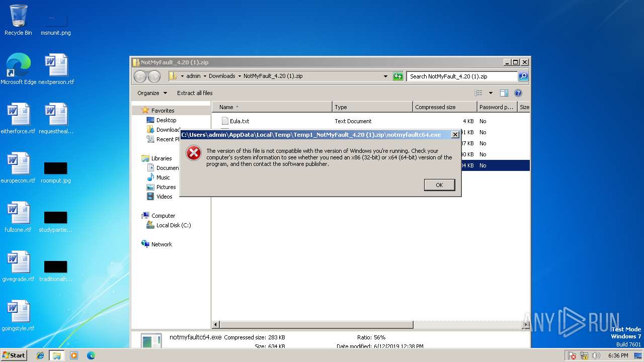Click the volume speaker tray icon
This screenshot has width=644, height=362.
tap(596, 355)
